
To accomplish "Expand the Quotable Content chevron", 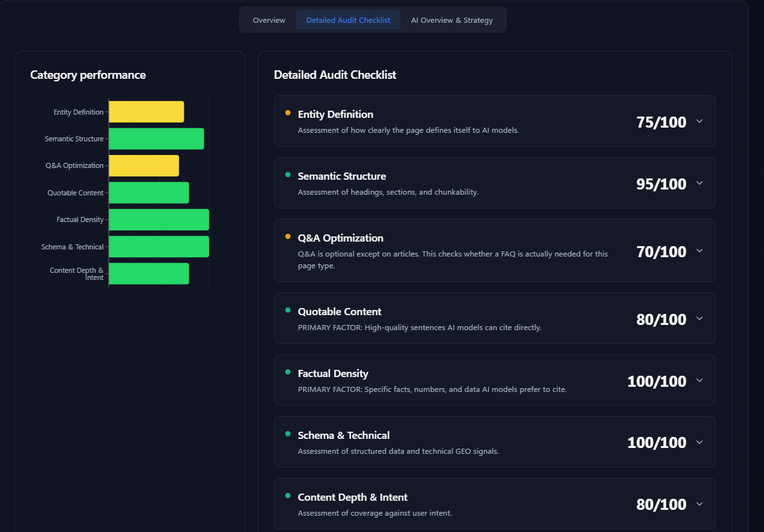I will pos(700,318).
